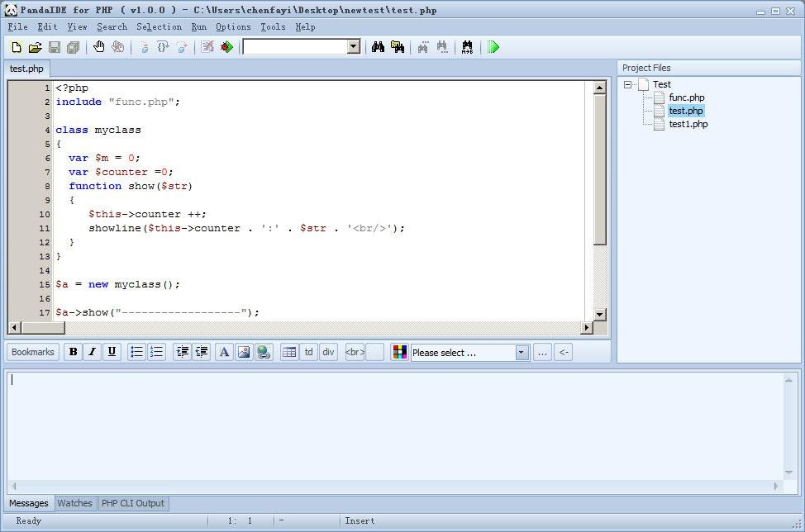Open the Please select dropdown
Screen dimensions: 805x532
pos(521,352)
